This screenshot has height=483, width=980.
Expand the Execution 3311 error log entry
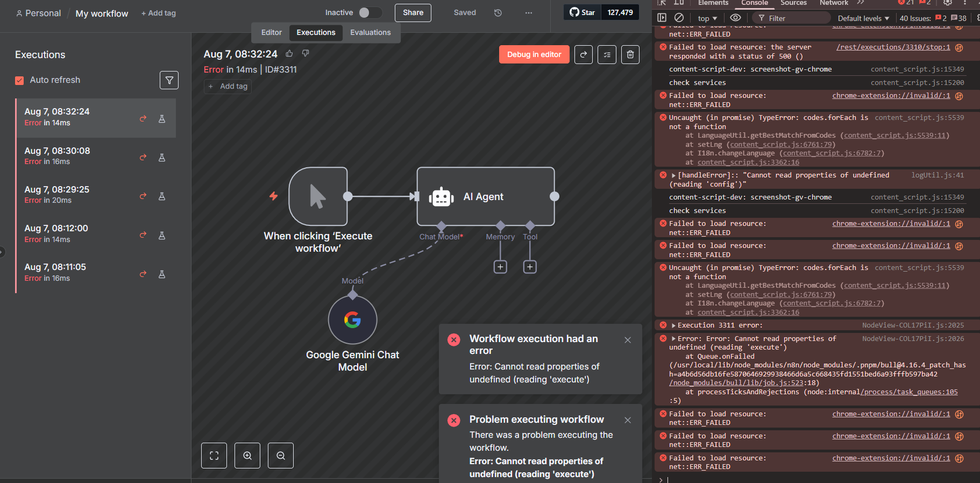(673, 325)
